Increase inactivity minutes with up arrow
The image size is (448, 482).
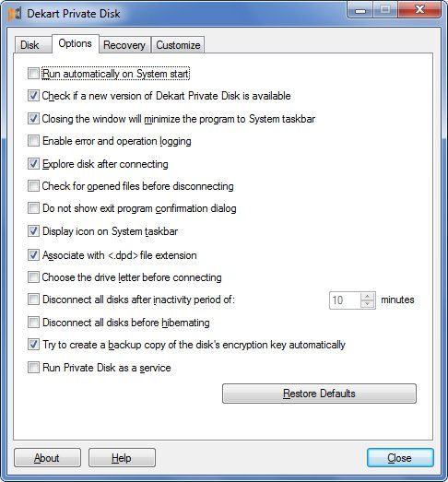tap(368, 297)
